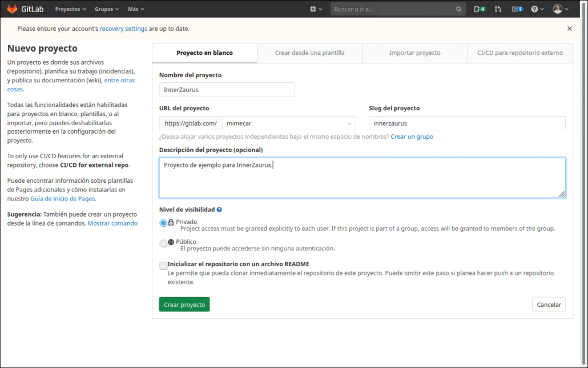Click the Crear proyecto button
This screenshot has height=368, width=588.
click(184, 305)
